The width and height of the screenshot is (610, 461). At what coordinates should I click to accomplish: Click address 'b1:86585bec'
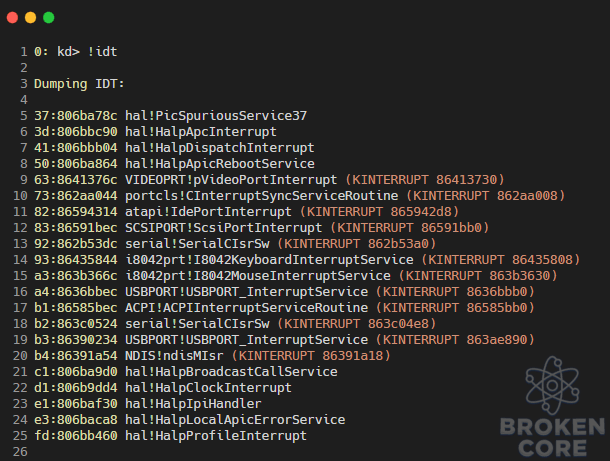click(x=75, y=308)
